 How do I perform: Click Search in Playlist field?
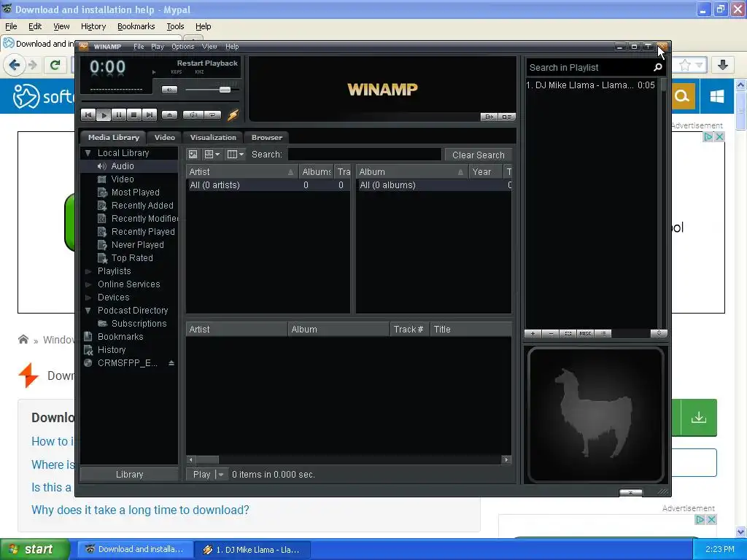point(589,68)
